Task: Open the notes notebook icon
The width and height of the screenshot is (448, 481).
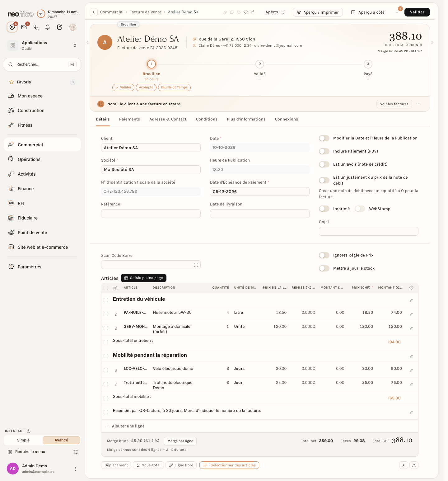Action: 59,27
